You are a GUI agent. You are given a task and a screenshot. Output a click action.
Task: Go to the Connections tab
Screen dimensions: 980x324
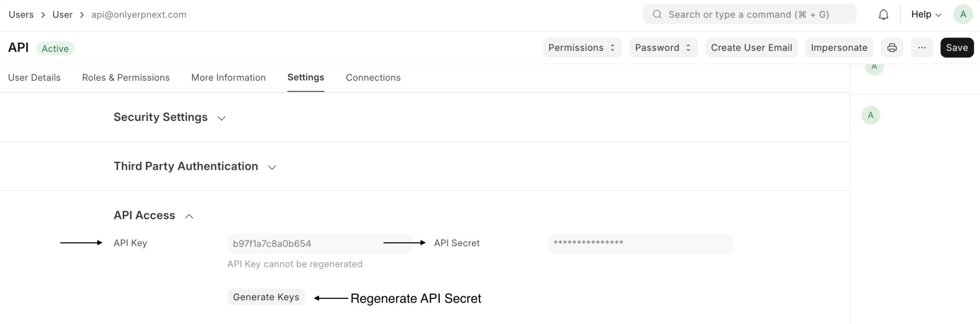click(373, 78)
